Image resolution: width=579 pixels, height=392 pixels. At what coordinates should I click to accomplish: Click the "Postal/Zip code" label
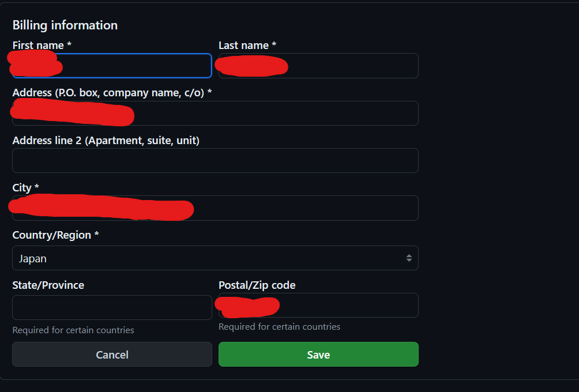(x=257, y=285)
